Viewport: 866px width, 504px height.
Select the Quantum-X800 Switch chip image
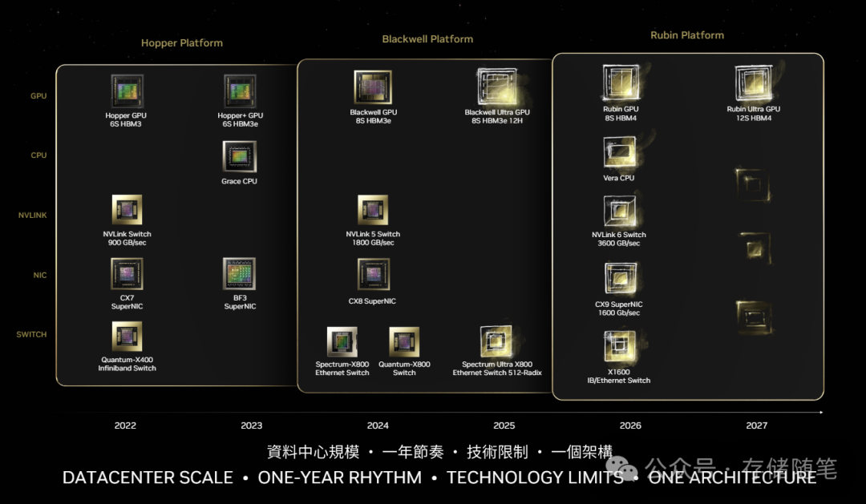(x=404, y=341)
